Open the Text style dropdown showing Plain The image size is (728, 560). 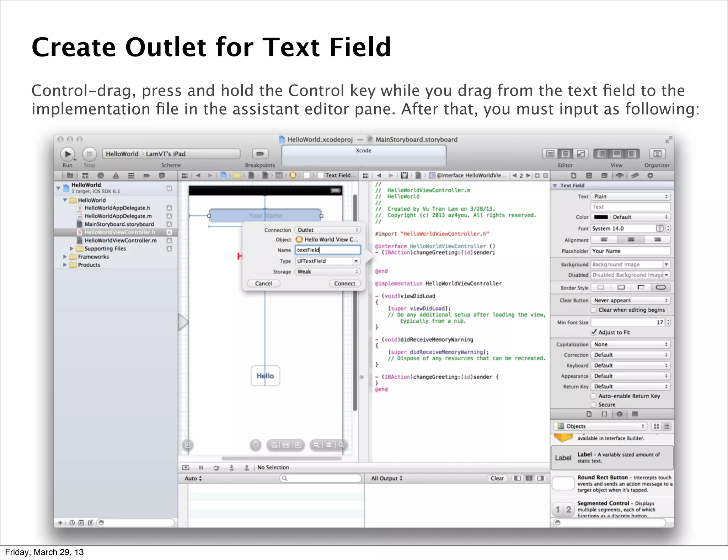631,196
